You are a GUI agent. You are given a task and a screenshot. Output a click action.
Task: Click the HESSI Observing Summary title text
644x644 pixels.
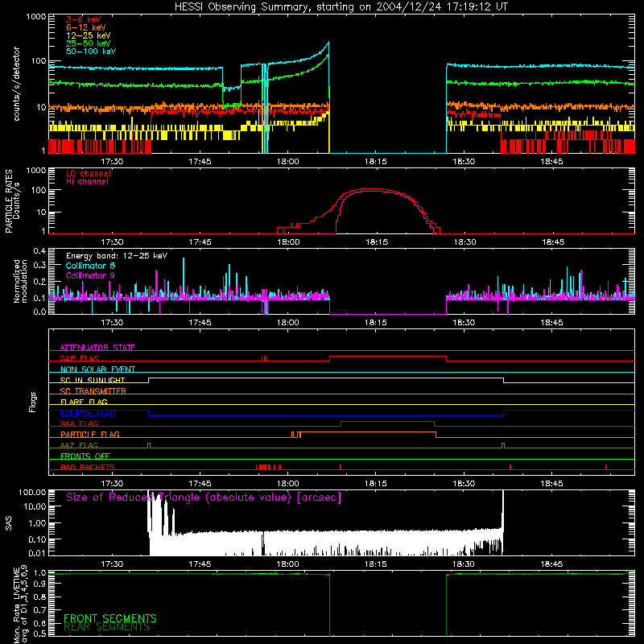341,7
